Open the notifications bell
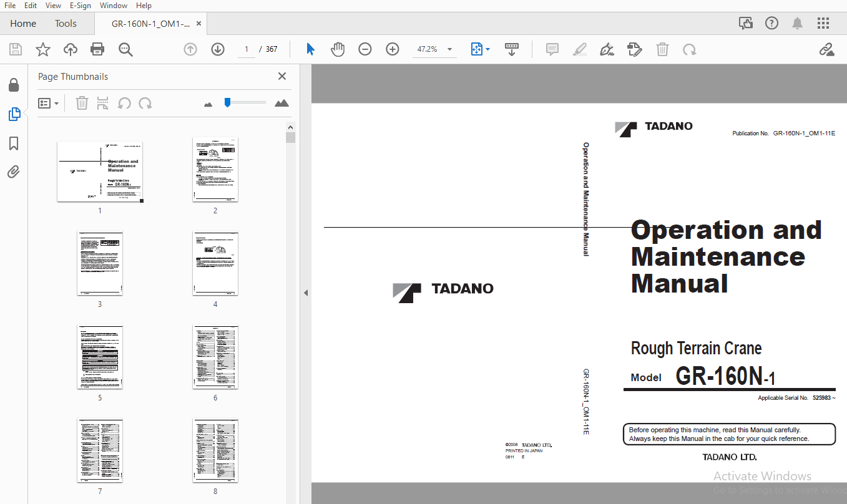The width and height of the screenshot is (847, 504). pos(798,24)
